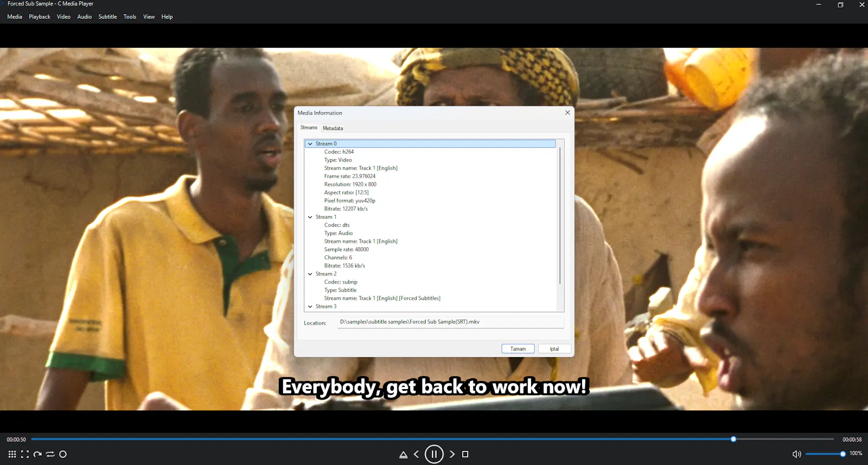Open the Audio menu

click(85, 17)
